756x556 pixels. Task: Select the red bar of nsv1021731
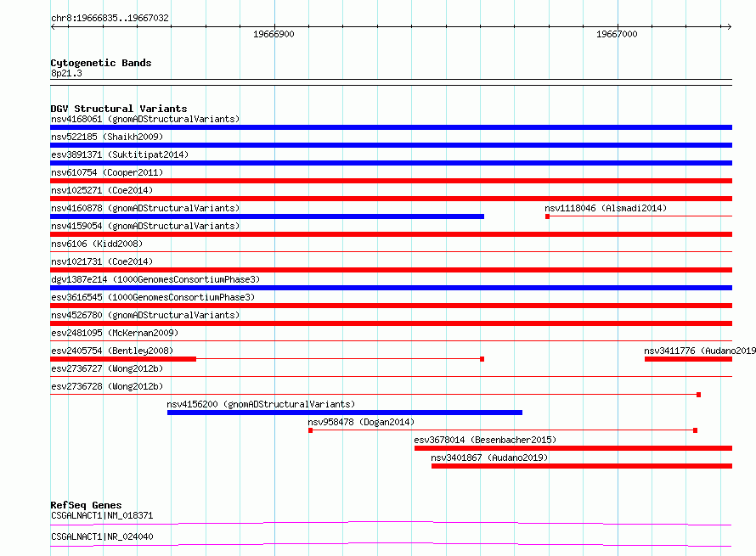tap(391, 270)
